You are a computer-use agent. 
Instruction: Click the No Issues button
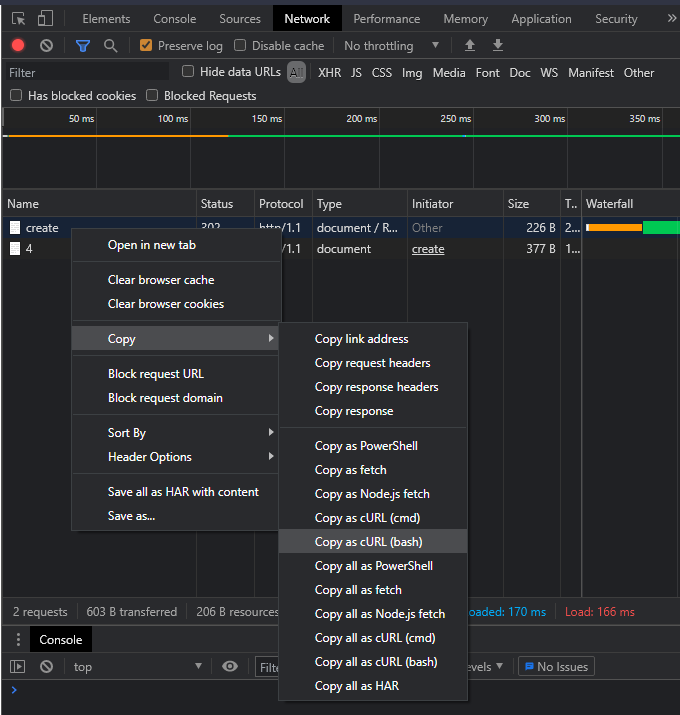(556, 666)
